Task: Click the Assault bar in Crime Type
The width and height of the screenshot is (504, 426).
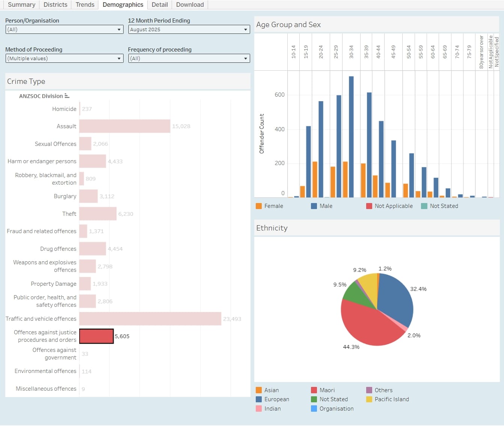Action: point(125,126)
